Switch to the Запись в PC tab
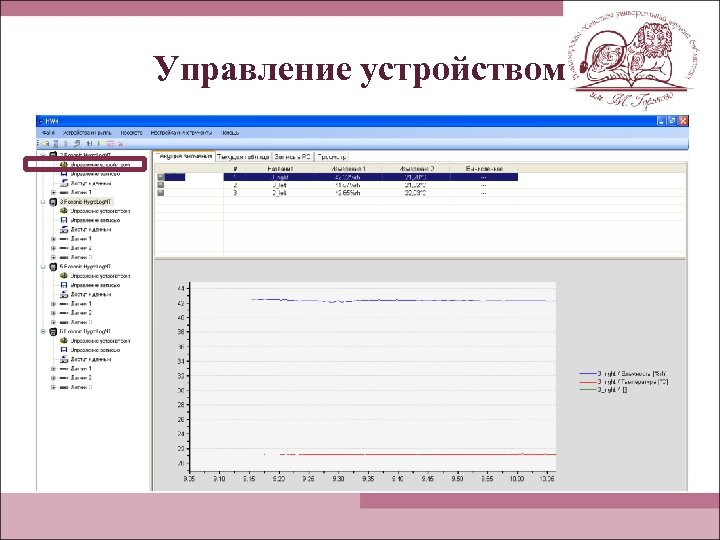This screenshot has height=540, width=720. tap(292, 157)
